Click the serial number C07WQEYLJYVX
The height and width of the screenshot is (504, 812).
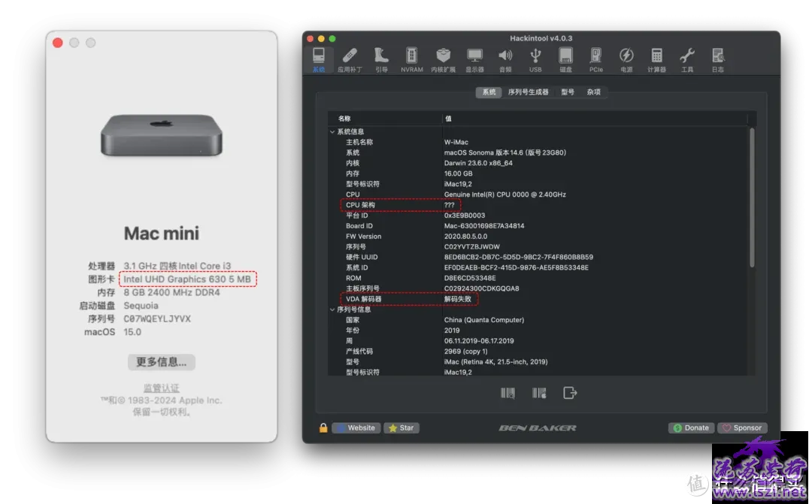click(157, 318)
